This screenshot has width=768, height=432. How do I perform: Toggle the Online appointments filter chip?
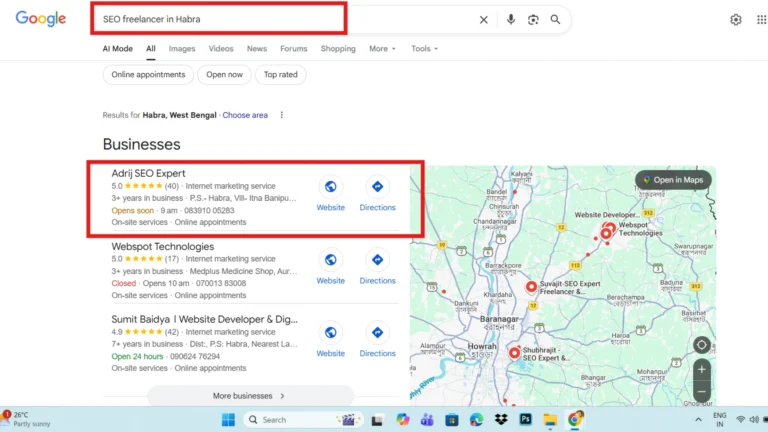tap(148, 75)
